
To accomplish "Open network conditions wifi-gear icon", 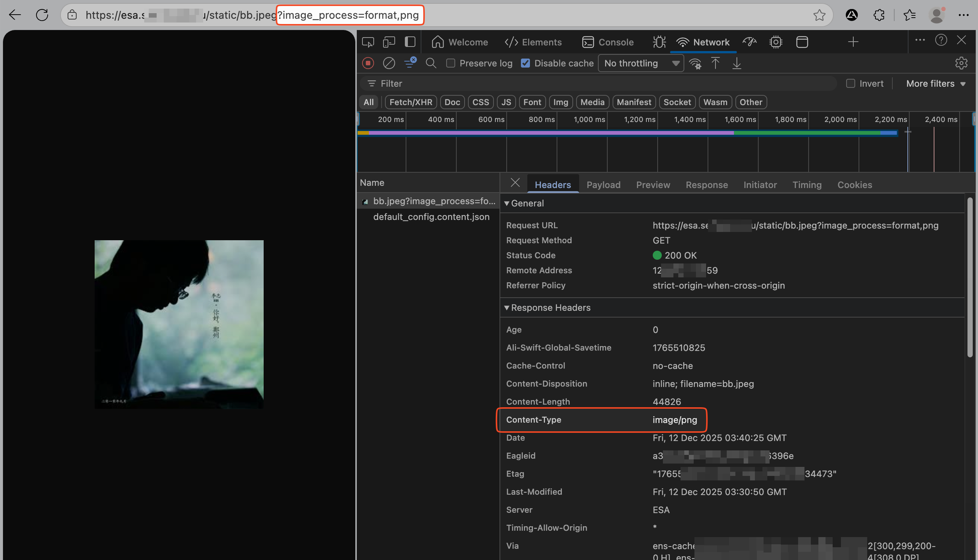I will tap(695, 63).
